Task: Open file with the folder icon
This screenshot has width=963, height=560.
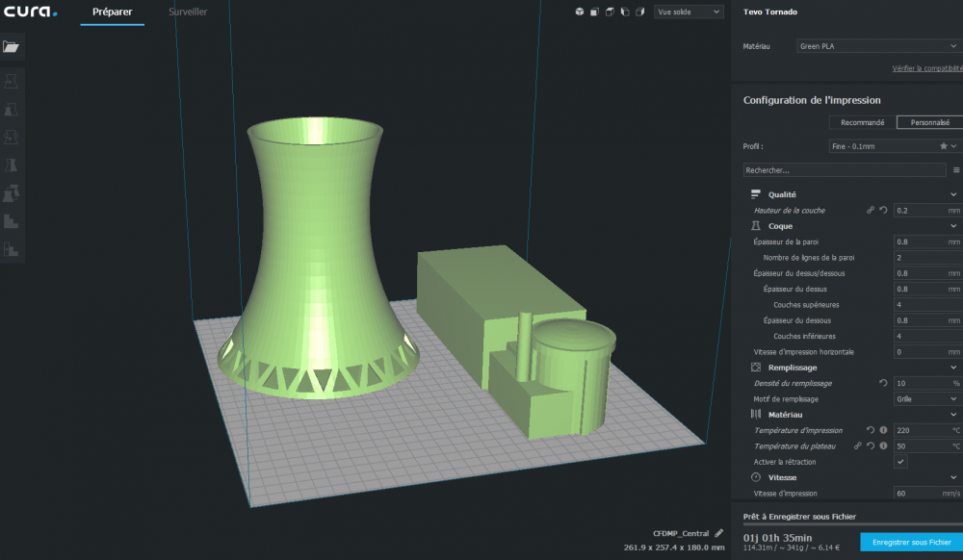Action: [x=11, y=46]
